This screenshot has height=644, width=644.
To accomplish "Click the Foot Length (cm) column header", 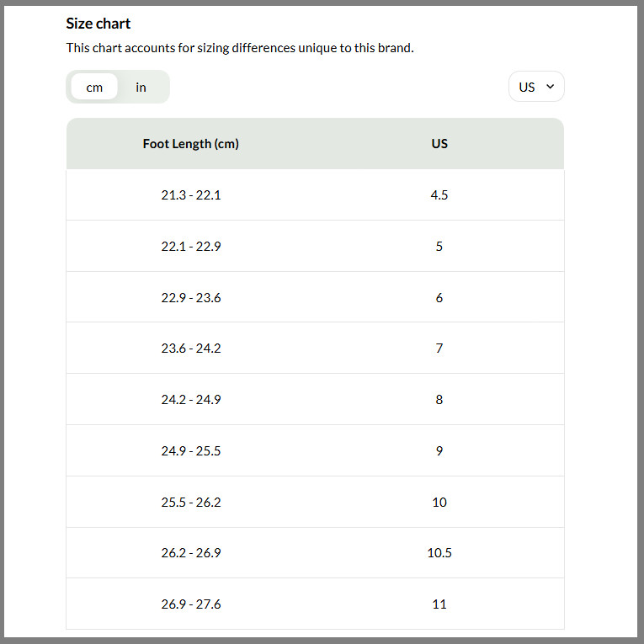I will pos(191,144).
